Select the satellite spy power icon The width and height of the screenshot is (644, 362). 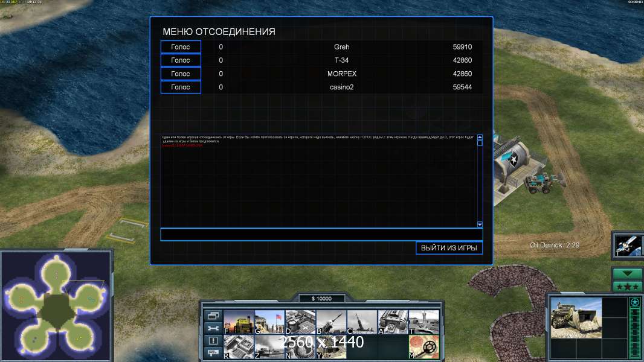(x=628, y=246)
